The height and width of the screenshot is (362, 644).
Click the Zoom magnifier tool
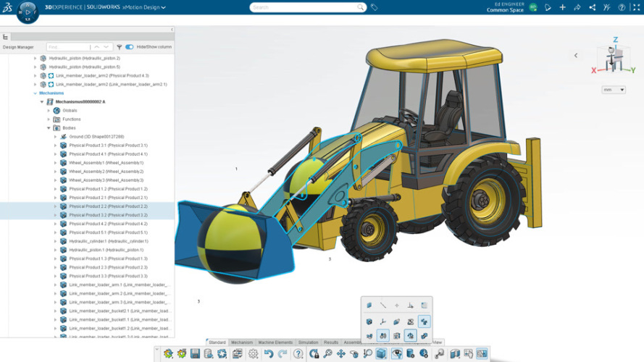coord(327,353)
